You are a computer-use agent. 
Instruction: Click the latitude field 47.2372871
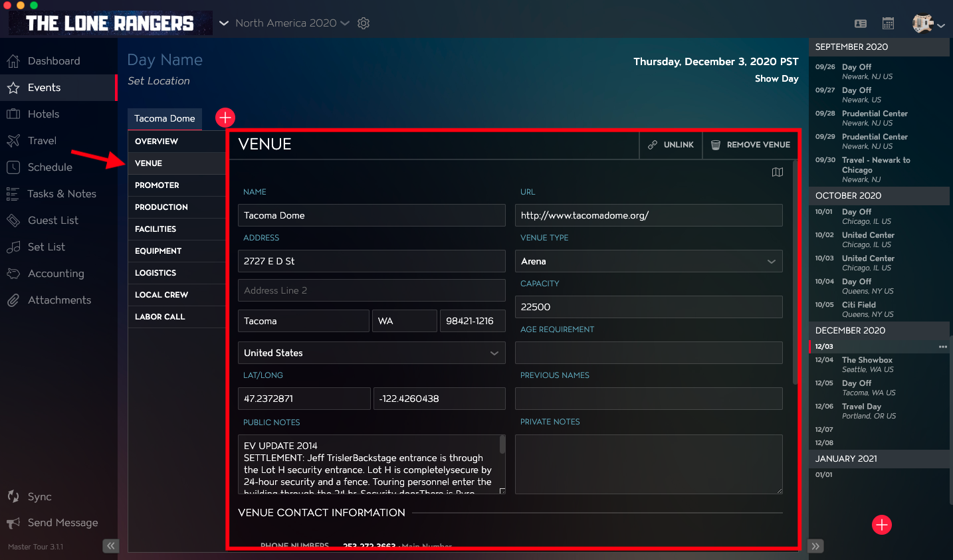pos(304,399)
